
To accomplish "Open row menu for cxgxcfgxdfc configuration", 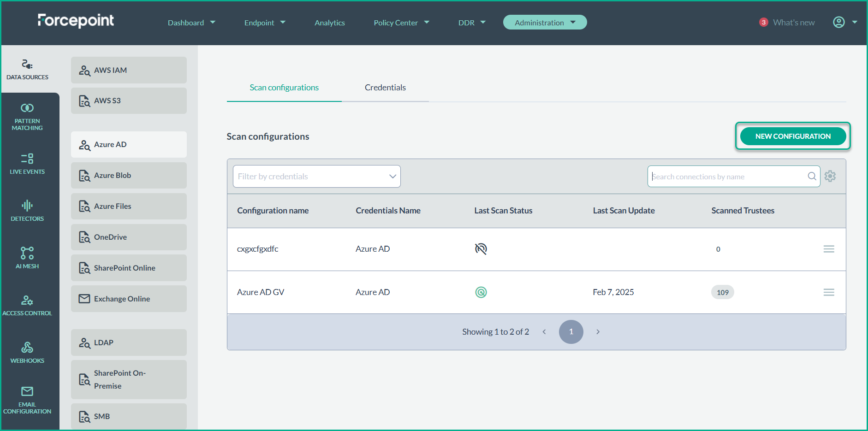I will click(829, 249).
